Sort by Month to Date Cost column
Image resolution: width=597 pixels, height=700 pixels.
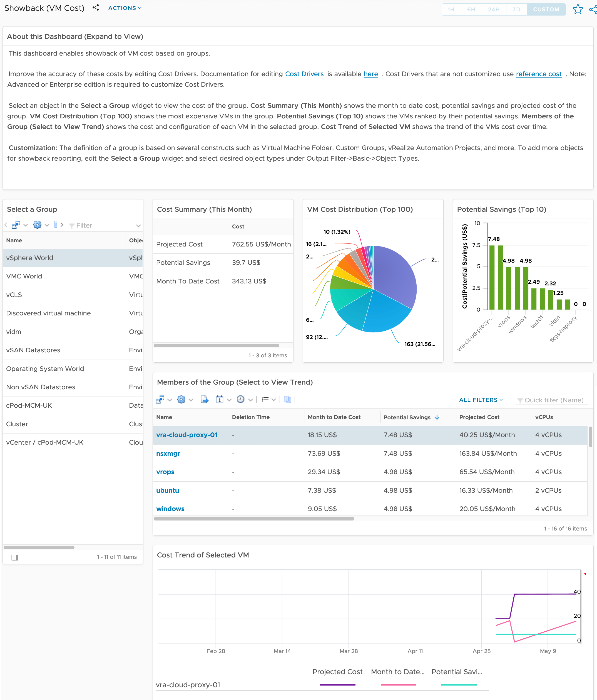click(342, 418)
